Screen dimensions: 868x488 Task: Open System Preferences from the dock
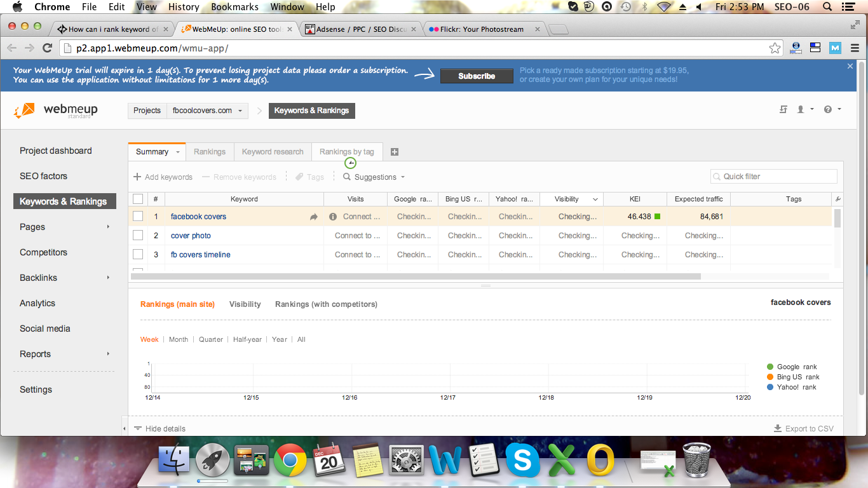tap(407, 459)
